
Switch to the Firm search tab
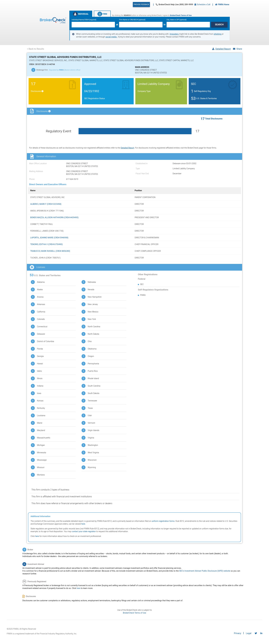(x=102, y=14)
